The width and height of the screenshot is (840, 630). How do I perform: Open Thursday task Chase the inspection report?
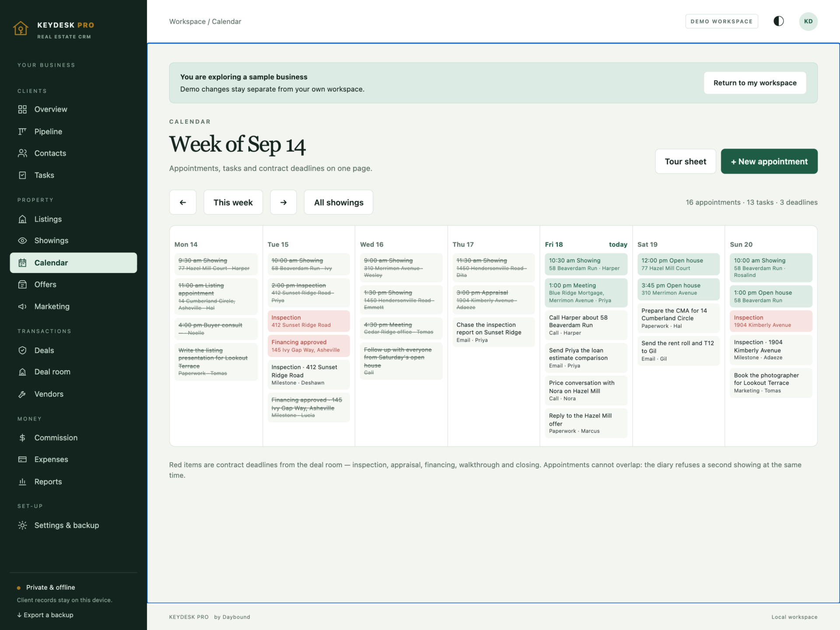point(493,332)
